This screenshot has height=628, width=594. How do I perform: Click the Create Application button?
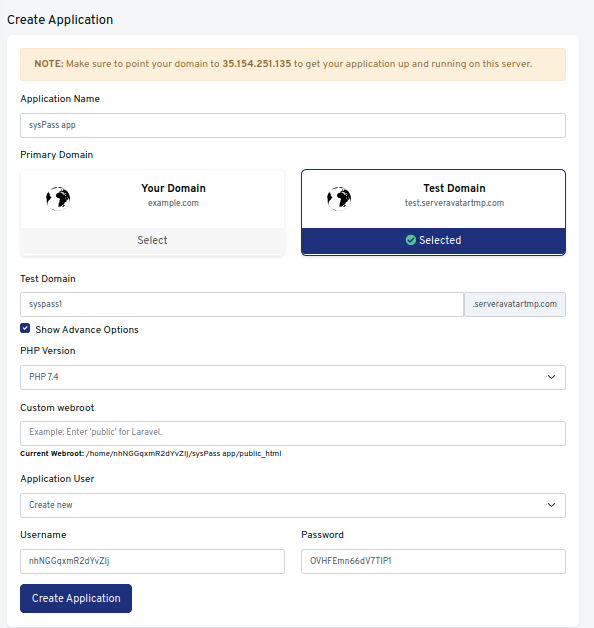click(76, 598)
